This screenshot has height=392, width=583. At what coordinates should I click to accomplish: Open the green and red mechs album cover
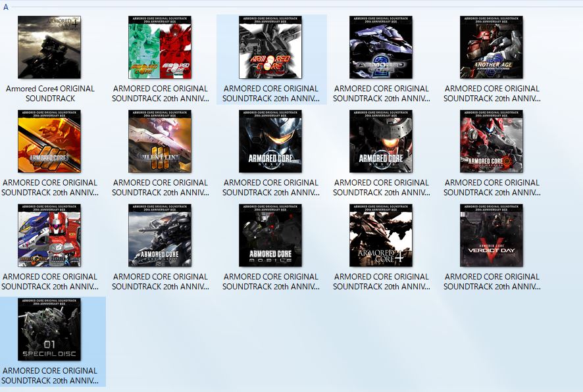[160, 47]
